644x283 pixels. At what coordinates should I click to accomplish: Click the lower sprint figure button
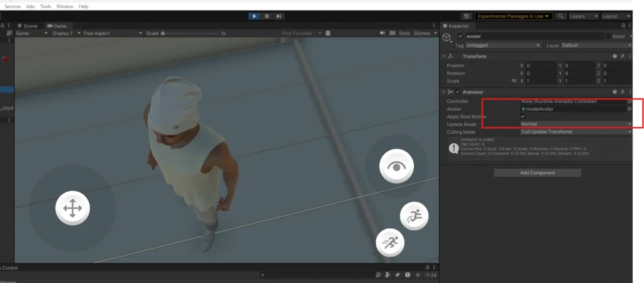(390, 242)
